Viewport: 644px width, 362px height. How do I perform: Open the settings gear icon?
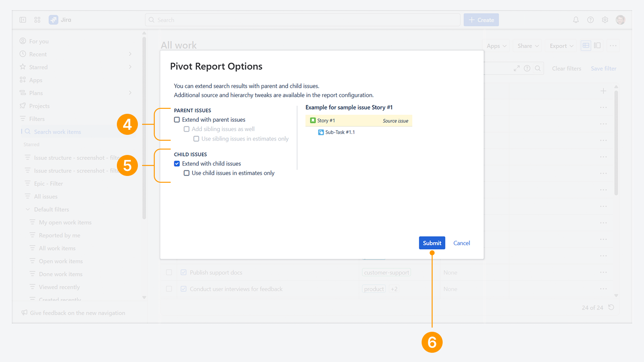coord(605,20)
